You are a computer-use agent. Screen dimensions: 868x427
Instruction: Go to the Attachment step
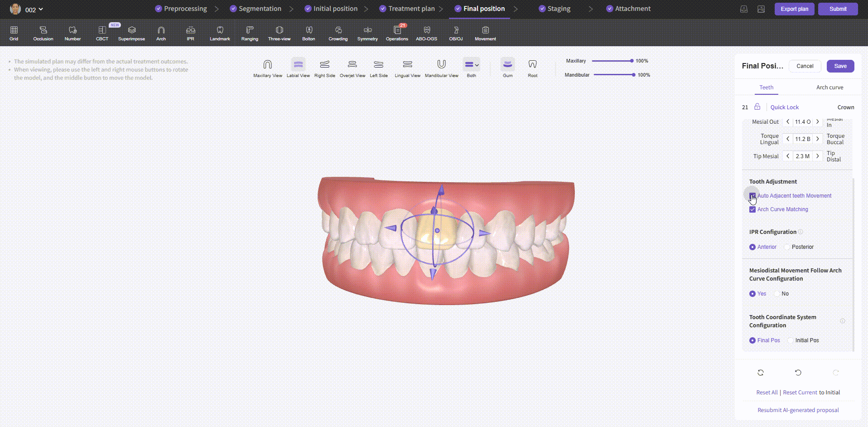point(628,9)
